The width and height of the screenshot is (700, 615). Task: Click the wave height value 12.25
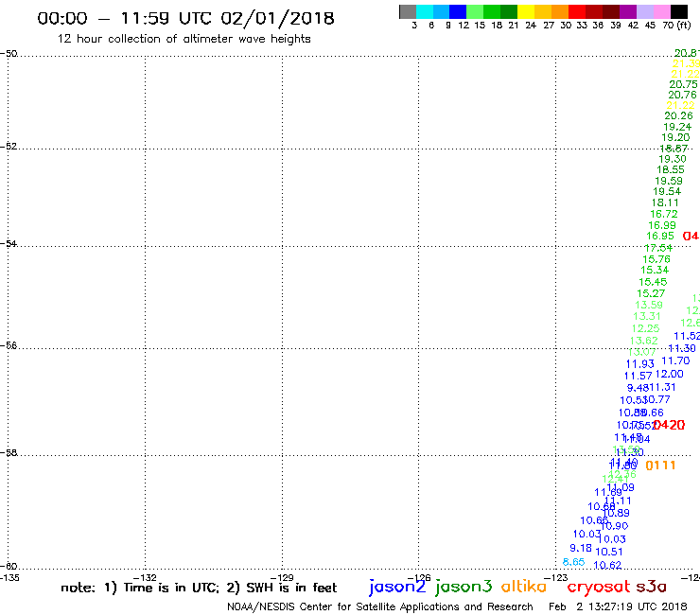point(645,328)
